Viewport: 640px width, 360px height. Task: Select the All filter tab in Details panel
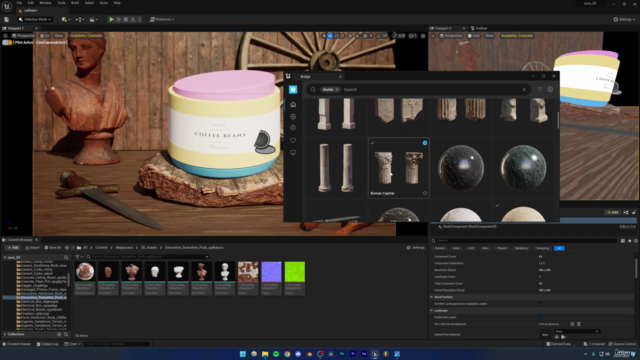559,248
